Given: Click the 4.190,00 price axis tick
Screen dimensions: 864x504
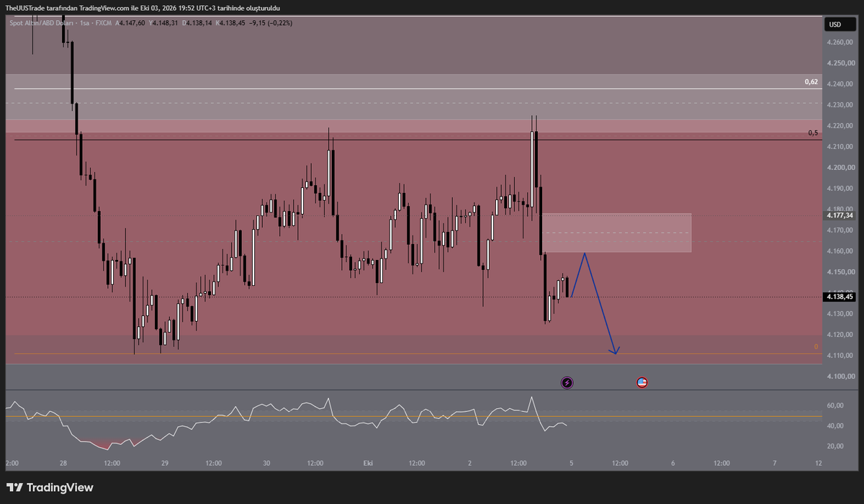Looking at the screenshot, I should 840,189.
